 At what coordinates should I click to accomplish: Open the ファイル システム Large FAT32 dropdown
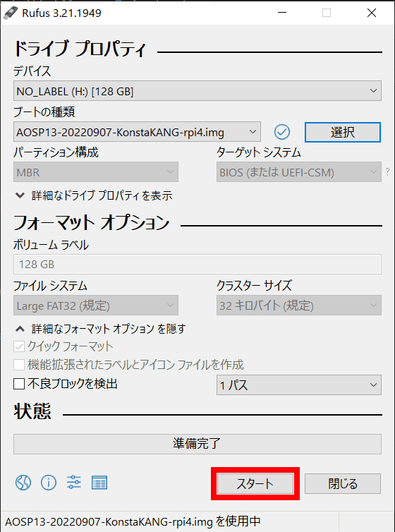coord(96,306)
